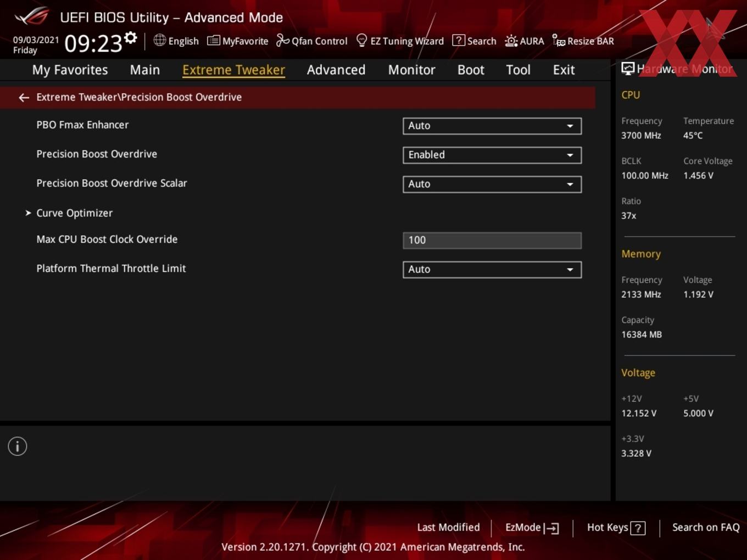Click memory frequency 2133 MHz
The width and height of the screenshot is (747, 560).
(x=641, y=294)
